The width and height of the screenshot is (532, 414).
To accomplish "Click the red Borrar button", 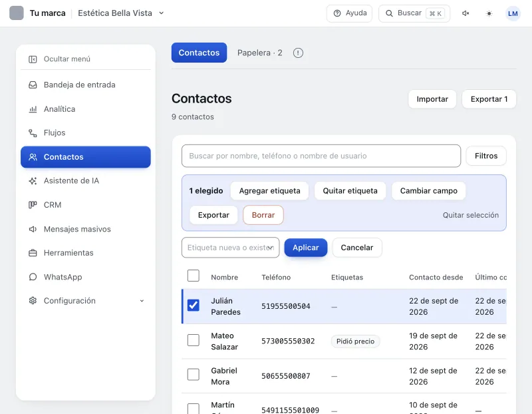I will (x=263, y=215).
